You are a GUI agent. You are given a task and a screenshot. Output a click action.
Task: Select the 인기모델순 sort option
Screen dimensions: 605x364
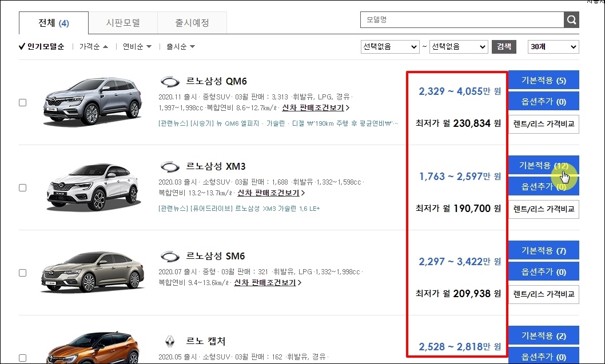[x=42, y=47]
